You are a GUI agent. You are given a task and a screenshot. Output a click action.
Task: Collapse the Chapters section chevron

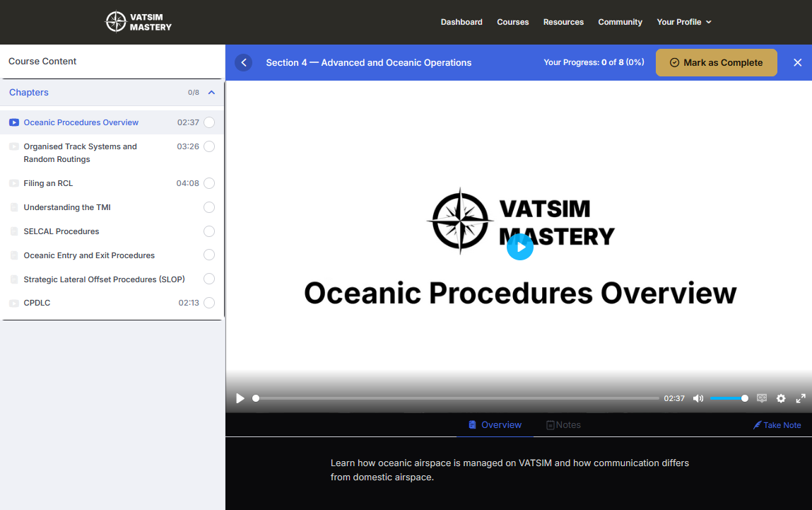coord(211,92)
